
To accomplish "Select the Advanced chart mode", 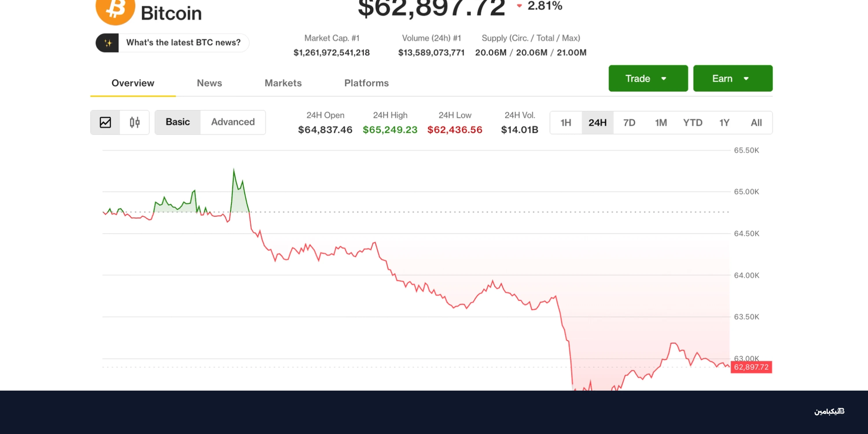I will pyautogui.click(x=233, y=122).
